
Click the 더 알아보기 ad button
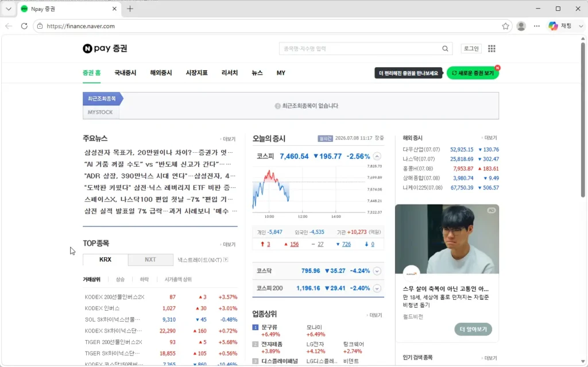tap(473, 329)
